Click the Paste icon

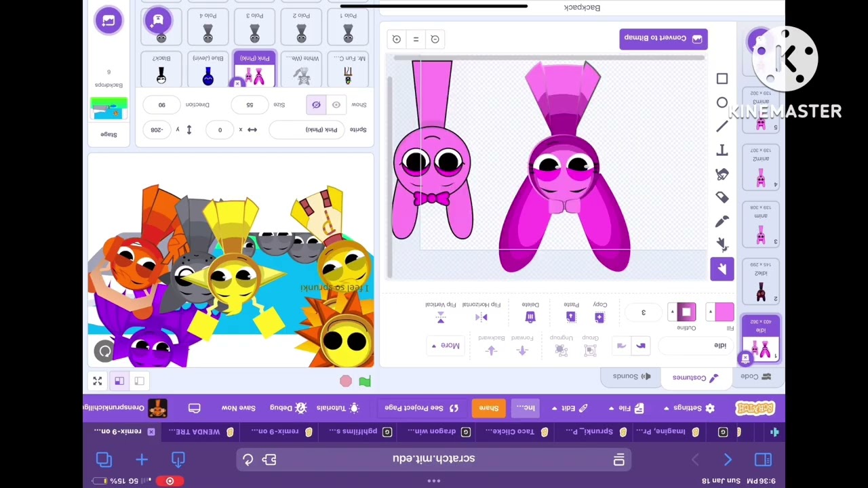point(571,317)
